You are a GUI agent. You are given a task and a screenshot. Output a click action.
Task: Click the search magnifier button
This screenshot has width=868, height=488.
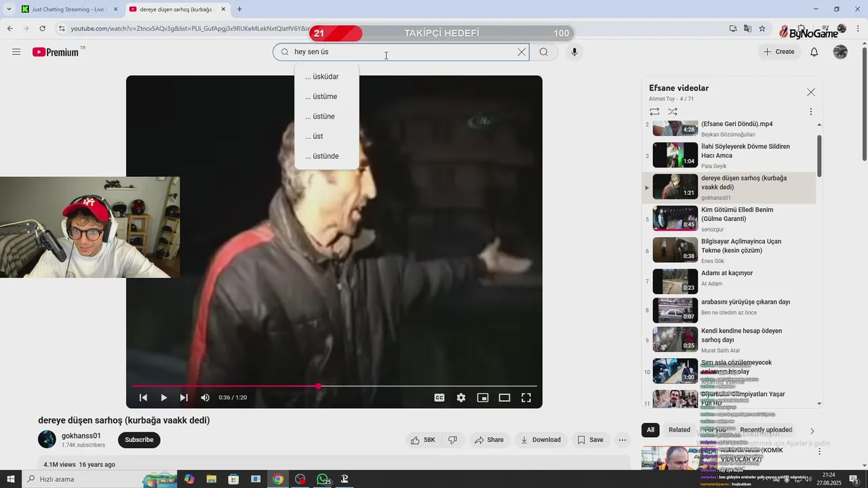[544, 52]
